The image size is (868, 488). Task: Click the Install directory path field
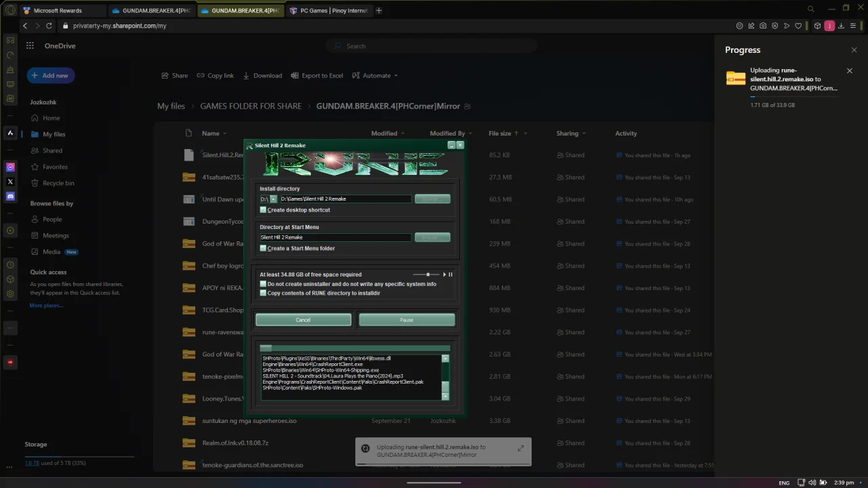(345, 199)
